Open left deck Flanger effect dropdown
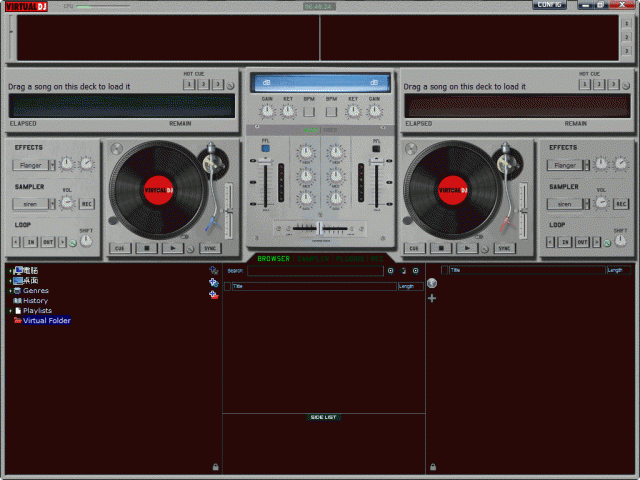Image resolution: width=640 pixels, height=480 pixels. 52,165
